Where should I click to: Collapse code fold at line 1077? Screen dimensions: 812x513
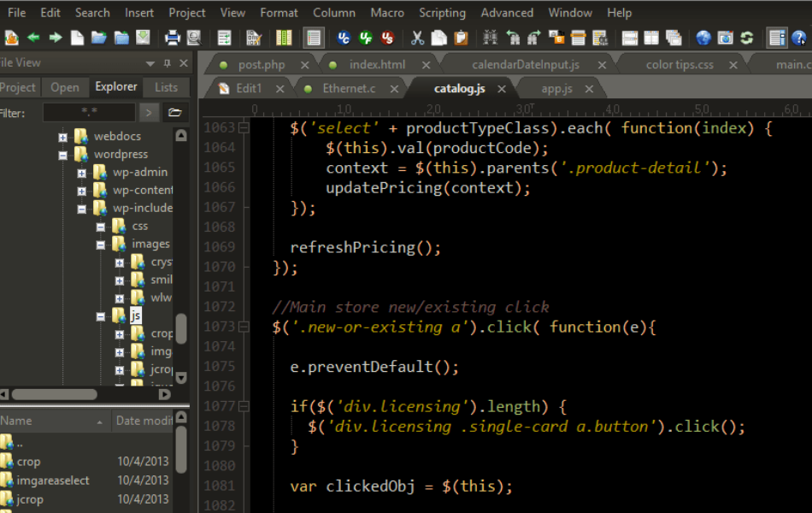(x=244, y=406)
